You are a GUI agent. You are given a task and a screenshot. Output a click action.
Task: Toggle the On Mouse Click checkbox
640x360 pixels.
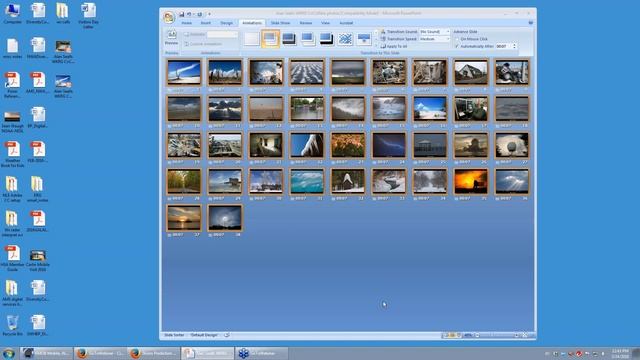[457, 39]
